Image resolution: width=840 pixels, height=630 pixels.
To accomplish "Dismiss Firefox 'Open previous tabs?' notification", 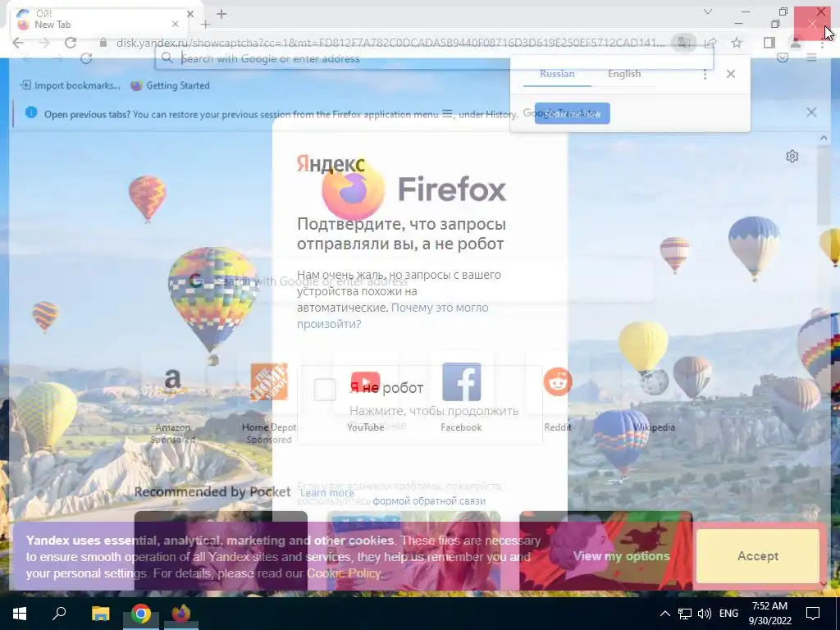I will coord(811,112).
